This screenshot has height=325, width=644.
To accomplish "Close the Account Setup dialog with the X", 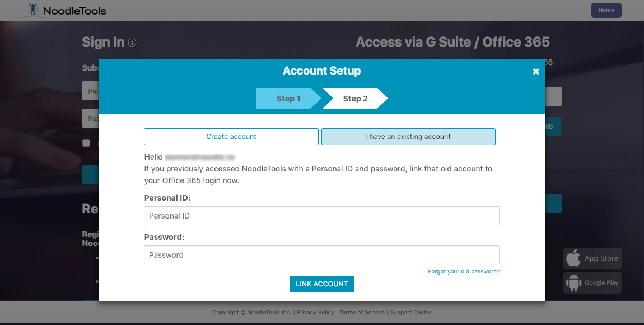I will [536, 71].
